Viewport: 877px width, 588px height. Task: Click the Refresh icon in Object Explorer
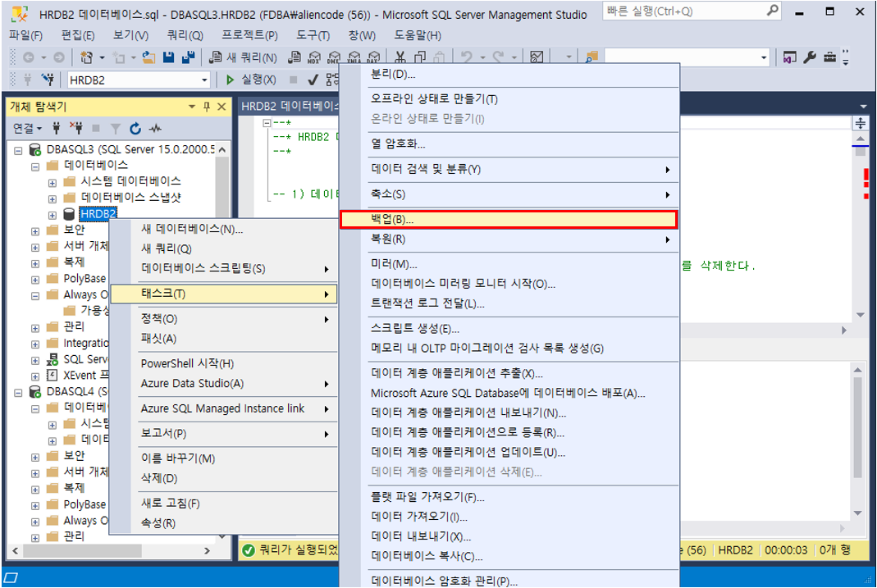coord(135,129)
